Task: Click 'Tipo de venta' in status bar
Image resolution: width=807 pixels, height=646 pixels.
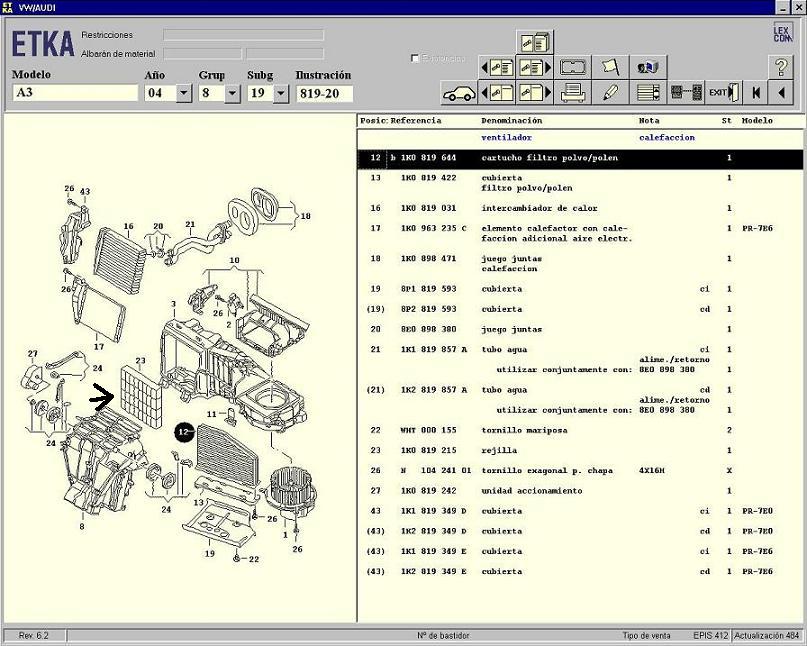Action: coord(646,636)
